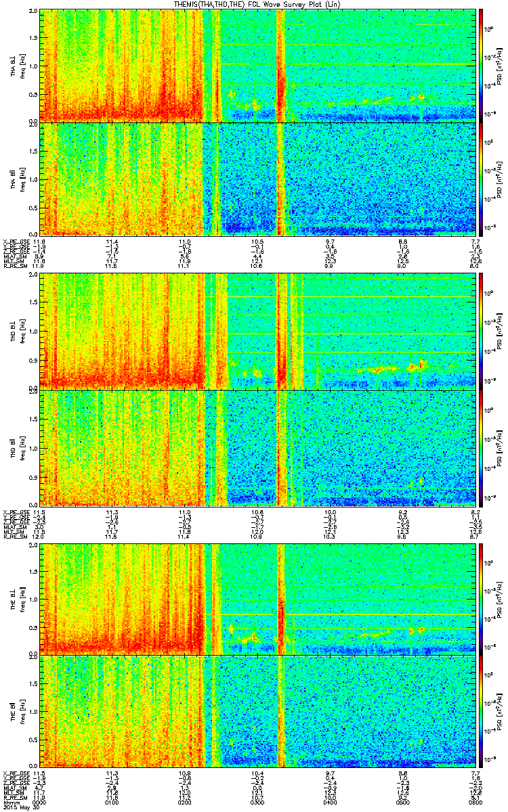
Task: Click the R_RE_SM row label under THA panels
Action: coord(14,266)
